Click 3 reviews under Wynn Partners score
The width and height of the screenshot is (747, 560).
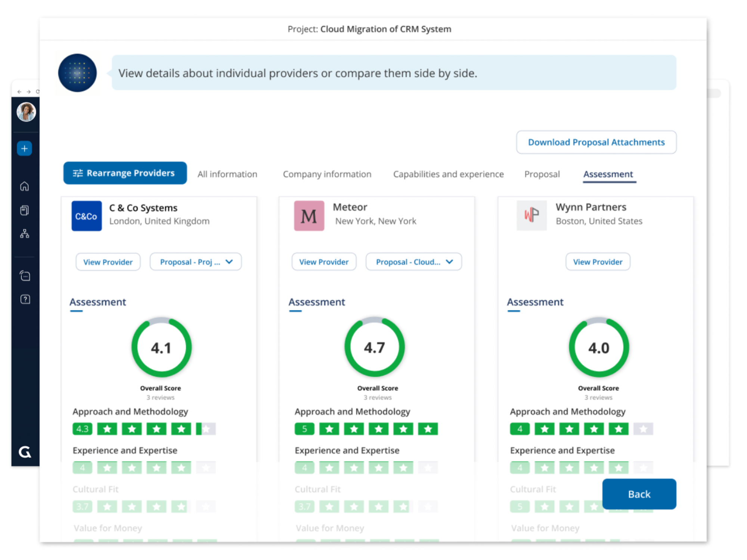click(599, 398)
